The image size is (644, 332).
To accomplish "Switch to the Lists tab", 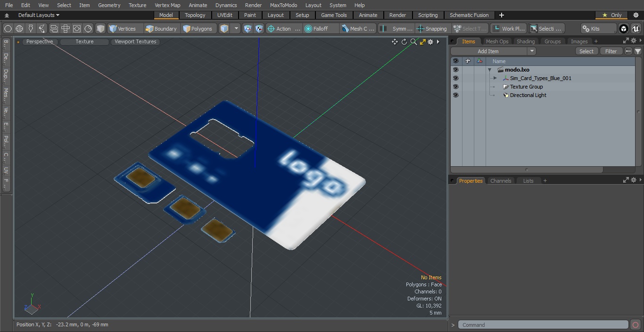I will (x=528, y=181).
